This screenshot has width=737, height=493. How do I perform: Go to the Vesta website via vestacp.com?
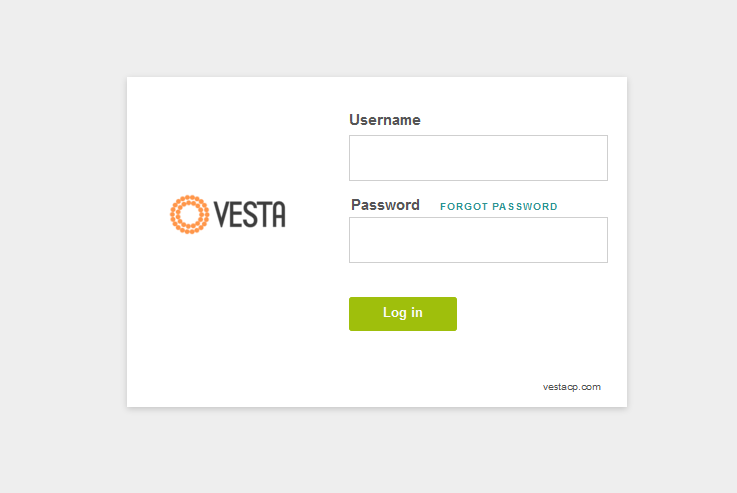tap(572, 387)
